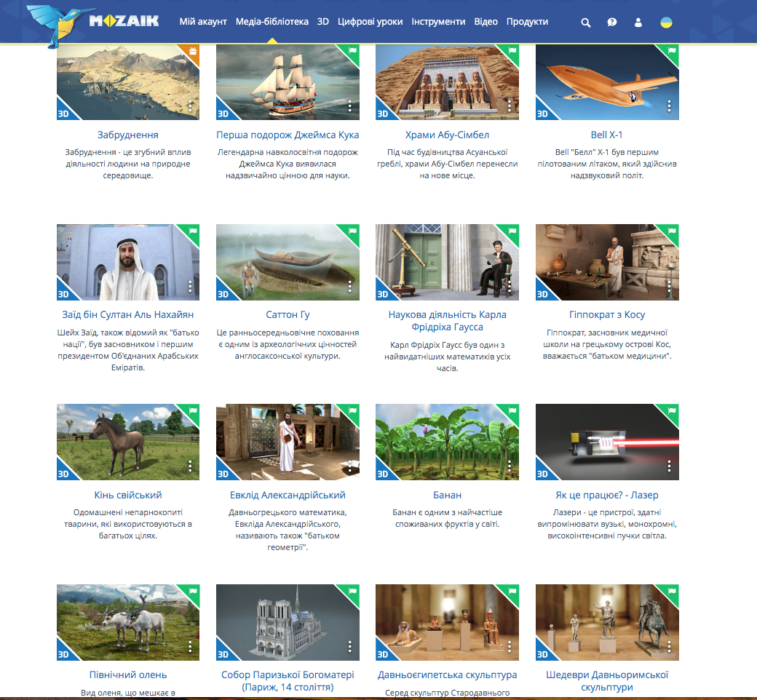
Task: Open three-dot menu on Собор Паризької Богоматері card
Action: pos(350,646)
